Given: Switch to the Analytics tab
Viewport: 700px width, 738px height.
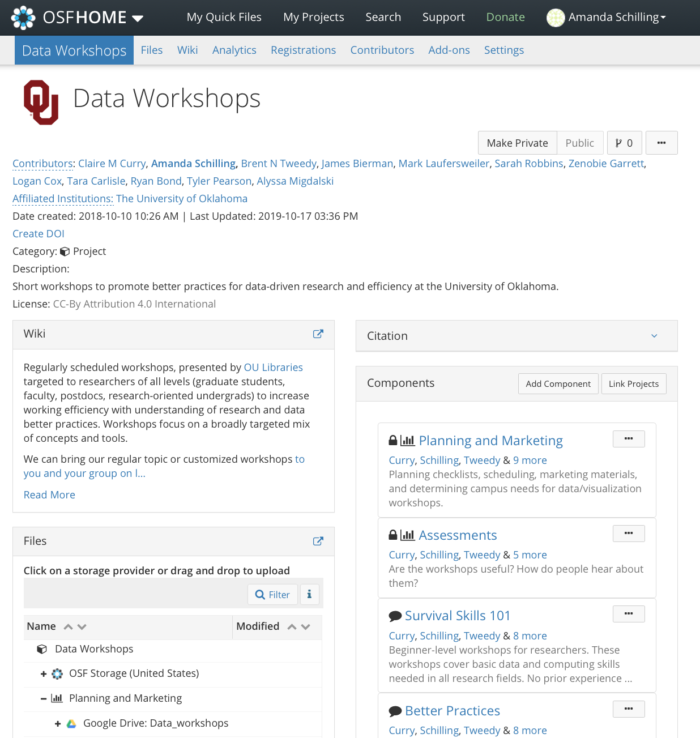Looking at the screenshot, I should pos(234,50).
